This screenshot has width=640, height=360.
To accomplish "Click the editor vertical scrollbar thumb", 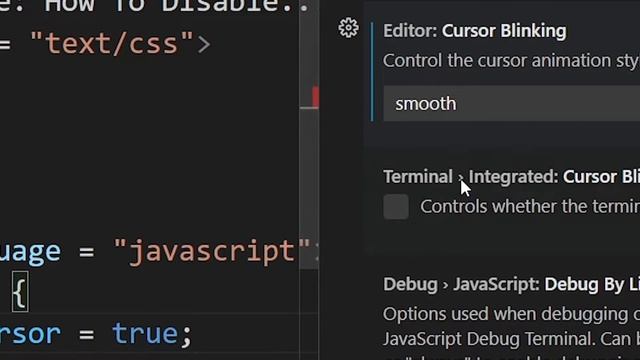I will click(309, 135).
